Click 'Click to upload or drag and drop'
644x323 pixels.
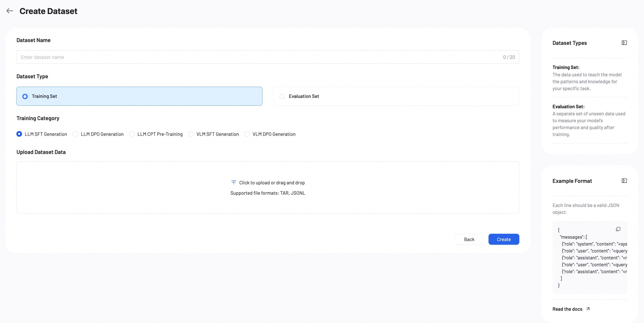click(x=272, y=182)
